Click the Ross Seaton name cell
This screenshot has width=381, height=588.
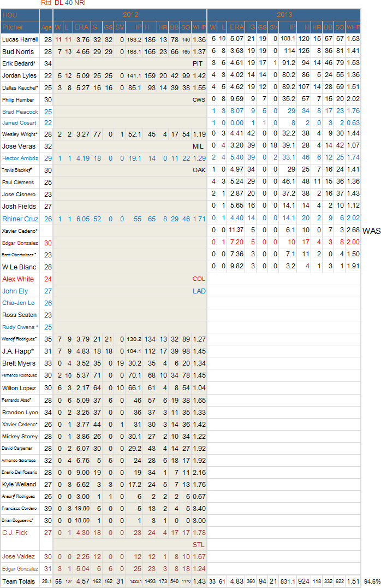click(x=20, y=315)
